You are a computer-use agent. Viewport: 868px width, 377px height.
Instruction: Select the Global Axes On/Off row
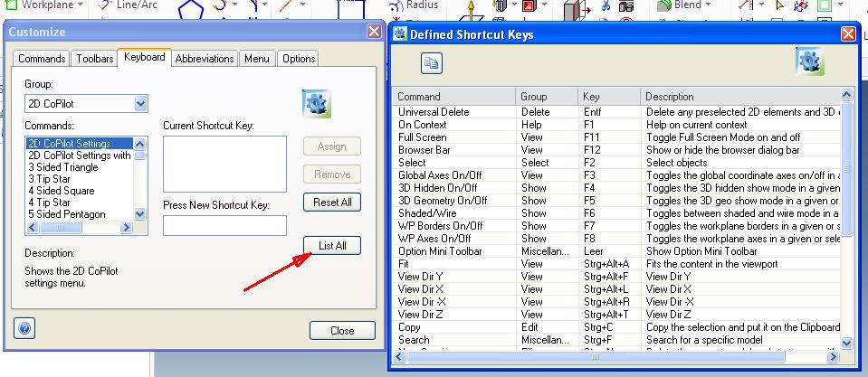616,175
